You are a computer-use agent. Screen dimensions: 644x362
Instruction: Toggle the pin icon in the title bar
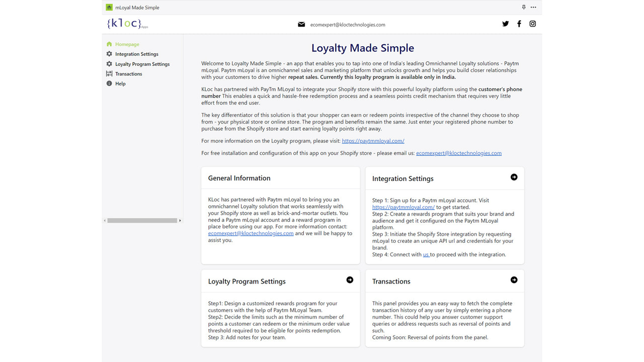tap(523, 7)
